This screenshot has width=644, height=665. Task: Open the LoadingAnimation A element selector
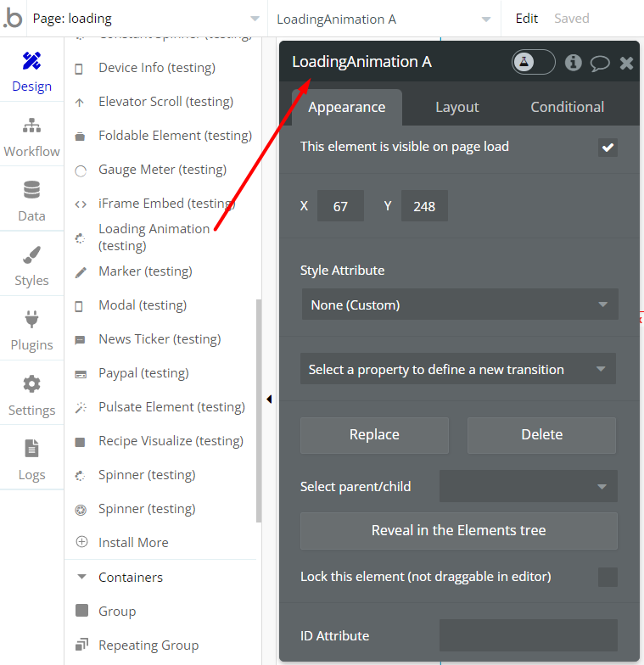click(384, 19)
